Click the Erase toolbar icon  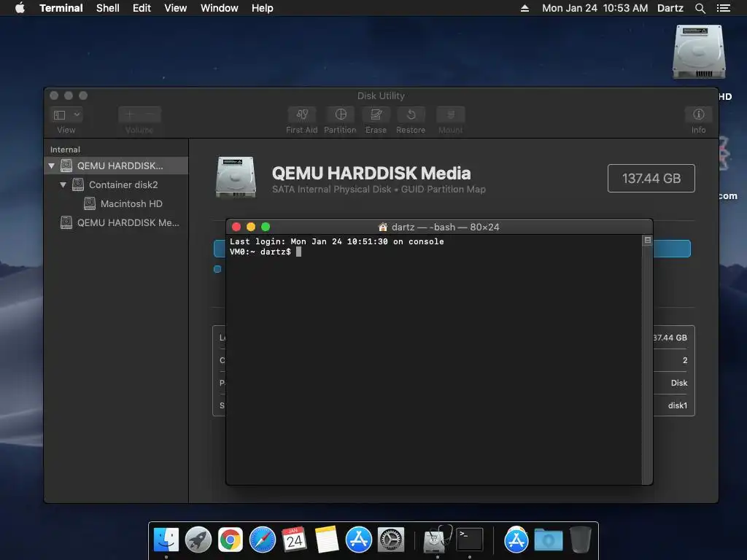tap(376, 114)
